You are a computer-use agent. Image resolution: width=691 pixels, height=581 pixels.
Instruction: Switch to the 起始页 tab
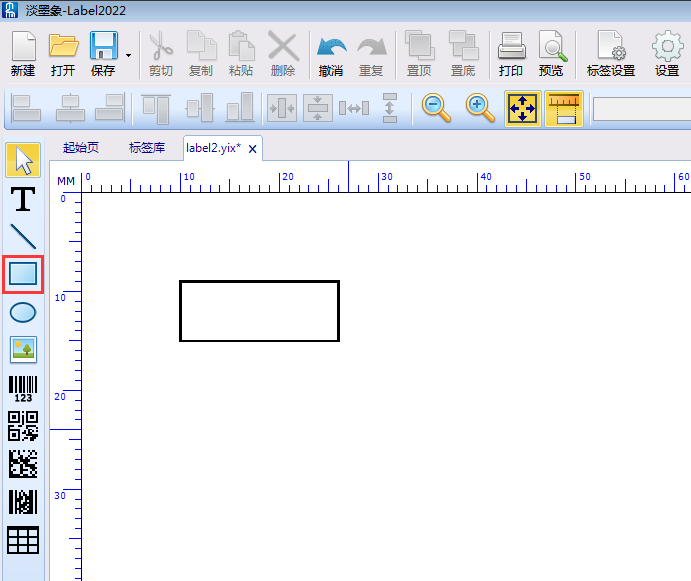pos(81,148)
